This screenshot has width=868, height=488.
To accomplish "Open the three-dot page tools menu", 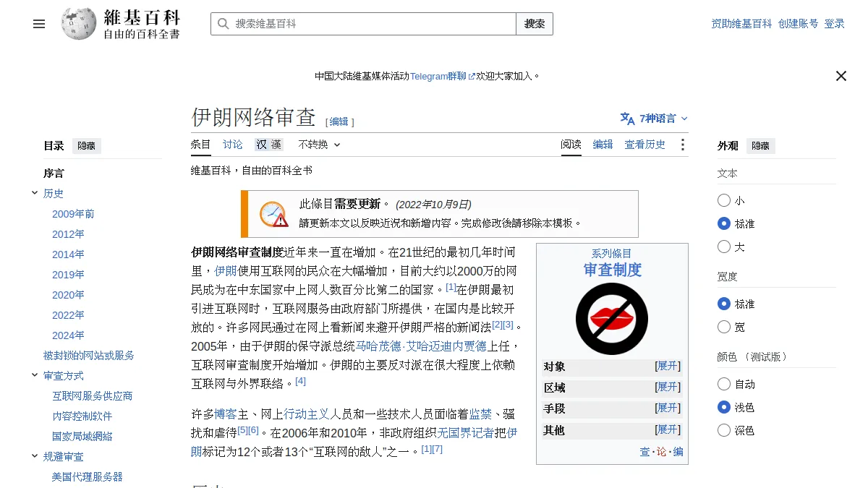I will [682, 145].
